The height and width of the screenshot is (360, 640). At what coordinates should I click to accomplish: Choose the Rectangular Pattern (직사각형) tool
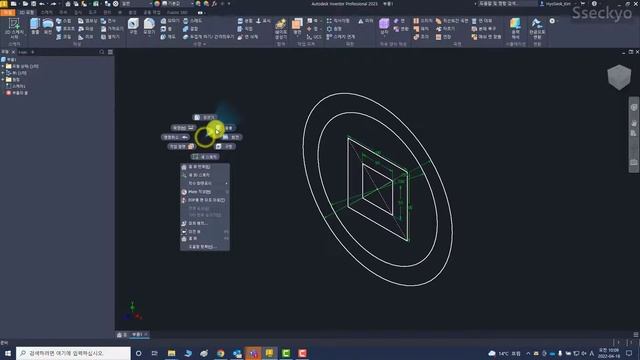338,21
